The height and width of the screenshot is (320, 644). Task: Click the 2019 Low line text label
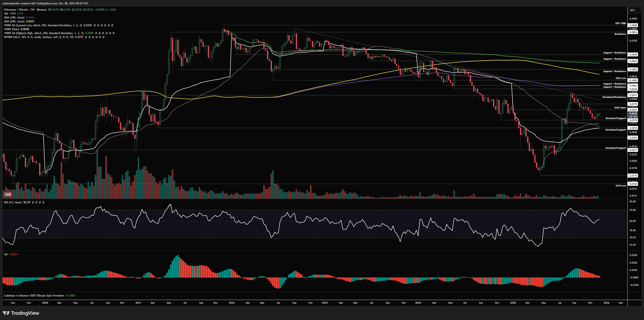pos(620,186)
